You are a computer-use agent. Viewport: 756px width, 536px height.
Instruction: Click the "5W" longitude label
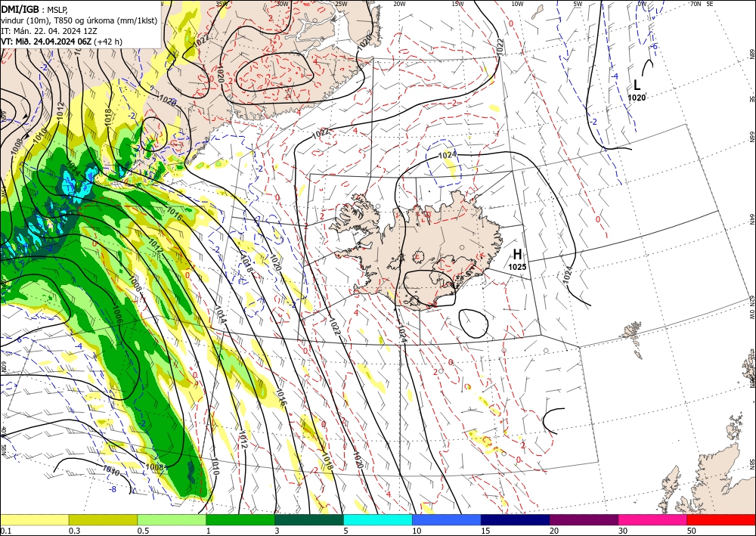coord(578,4)
